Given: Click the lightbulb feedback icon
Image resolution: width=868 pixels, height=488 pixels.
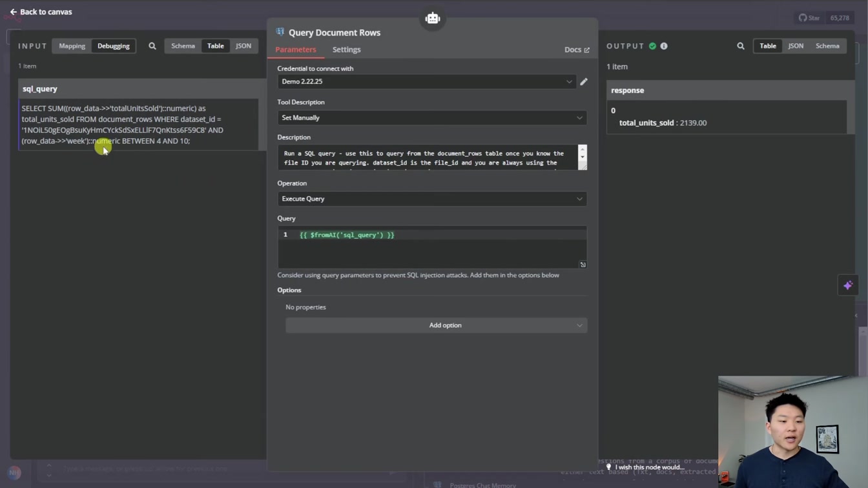Looking at the screenshot, I should (x=608, y=467).
